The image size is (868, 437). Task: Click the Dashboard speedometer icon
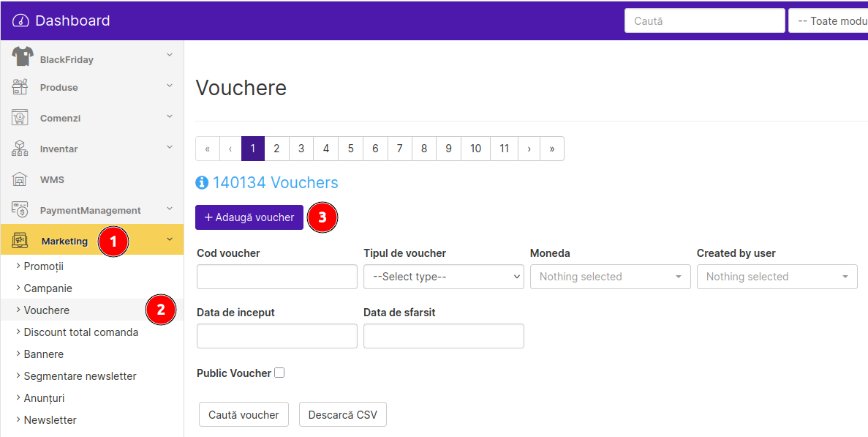(x=20, y=20)
